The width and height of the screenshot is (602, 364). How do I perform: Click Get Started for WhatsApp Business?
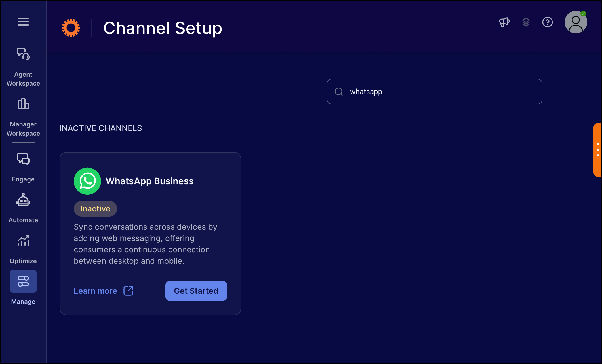pyautogui.click(x=196, y=291)
